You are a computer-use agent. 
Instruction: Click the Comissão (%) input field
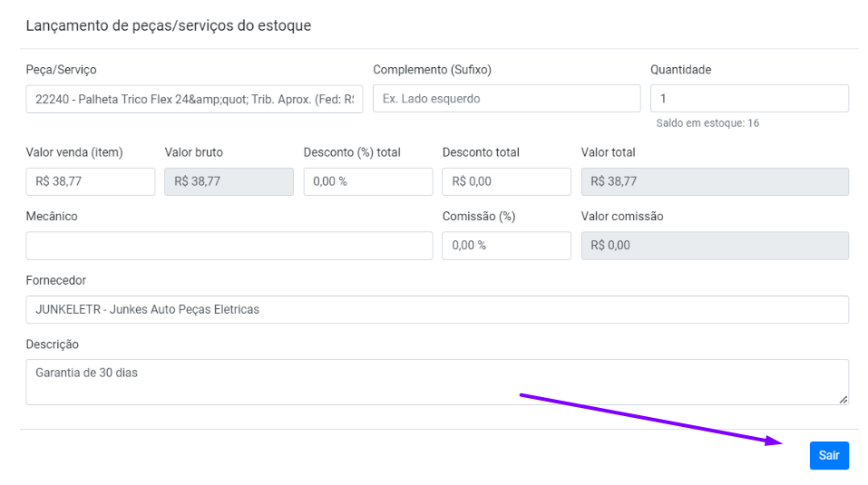point(506,246)
